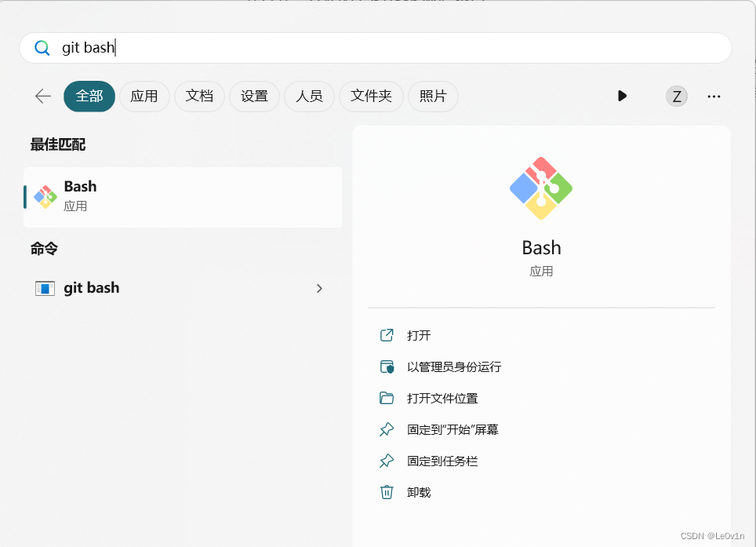Choose 打开文件位置

pyautogui.click(x=442, y=399)
